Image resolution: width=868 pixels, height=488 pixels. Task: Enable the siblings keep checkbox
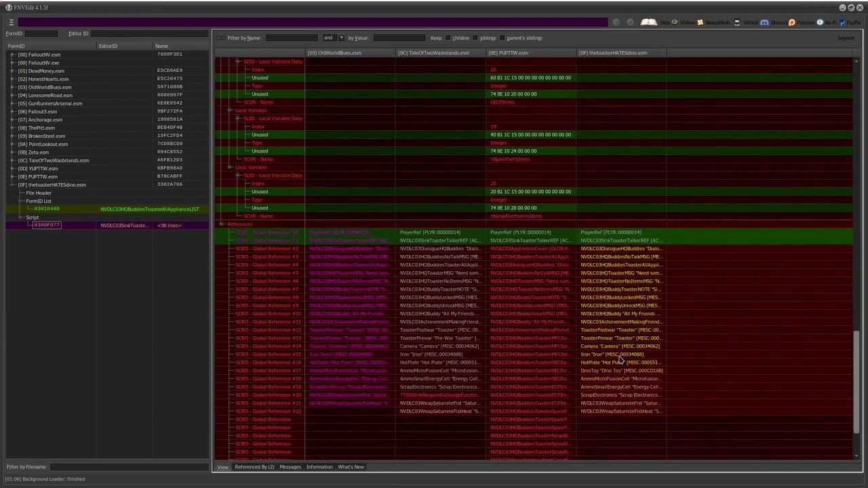tap(475, 38)
